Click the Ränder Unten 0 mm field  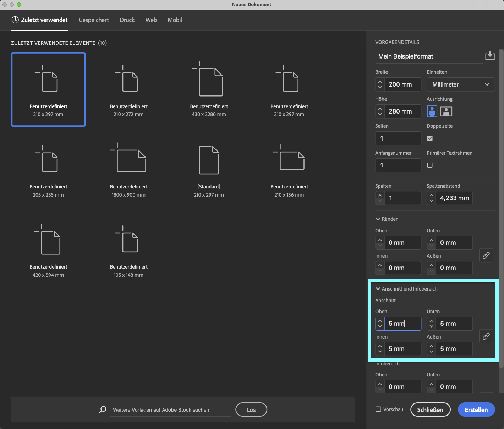click(454, 243)
